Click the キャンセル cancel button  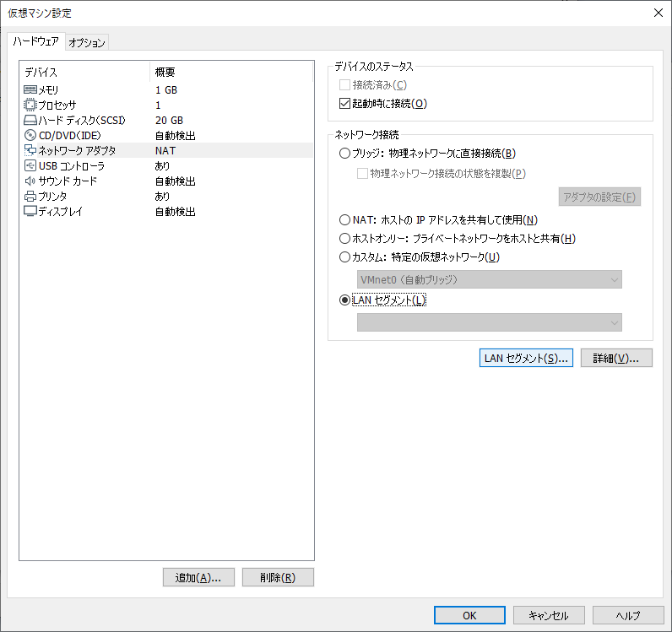point(549,615)
